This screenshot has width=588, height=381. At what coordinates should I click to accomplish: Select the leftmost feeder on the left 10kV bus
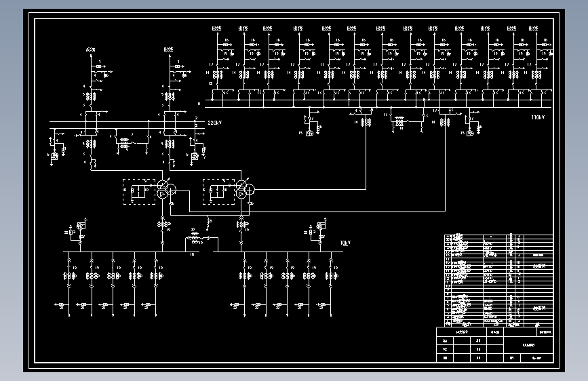click(x=66, y=284)
